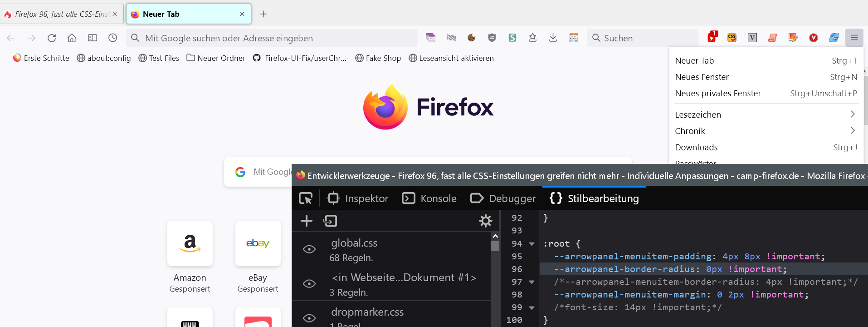Screen dimensions: 868x327
Task: Open the about:config bookmark
Action: point(104,58)
